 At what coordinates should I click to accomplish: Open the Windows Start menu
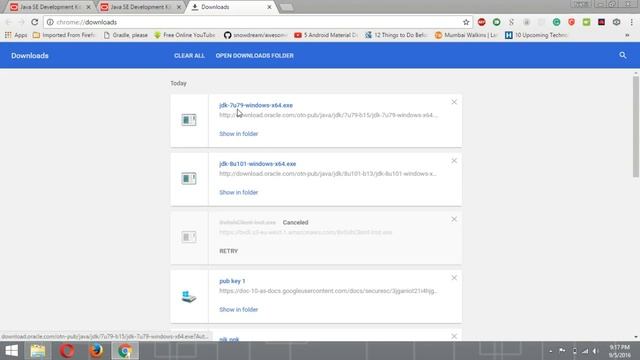tap(11, 351)
